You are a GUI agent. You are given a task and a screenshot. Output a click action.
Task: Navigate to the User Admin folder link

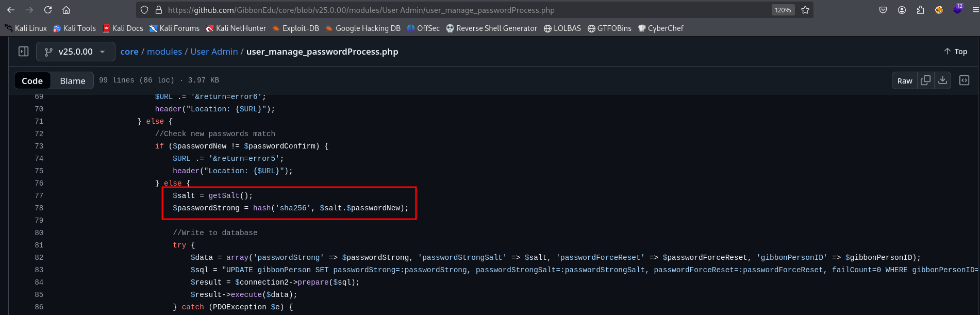(x=214, y=52)
